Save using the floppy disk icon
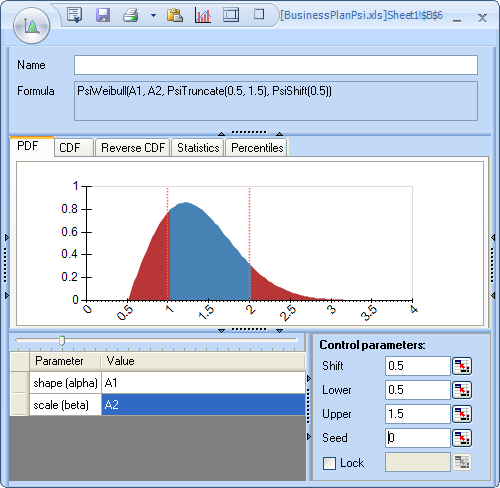 tap(103, 15)
